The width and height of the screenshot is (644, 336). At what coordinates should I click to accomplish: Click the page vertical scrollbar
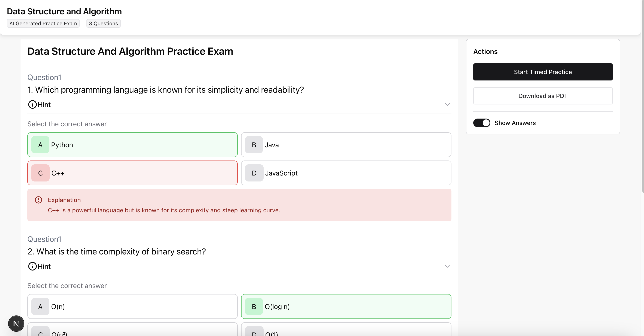[x=643, y=96]
